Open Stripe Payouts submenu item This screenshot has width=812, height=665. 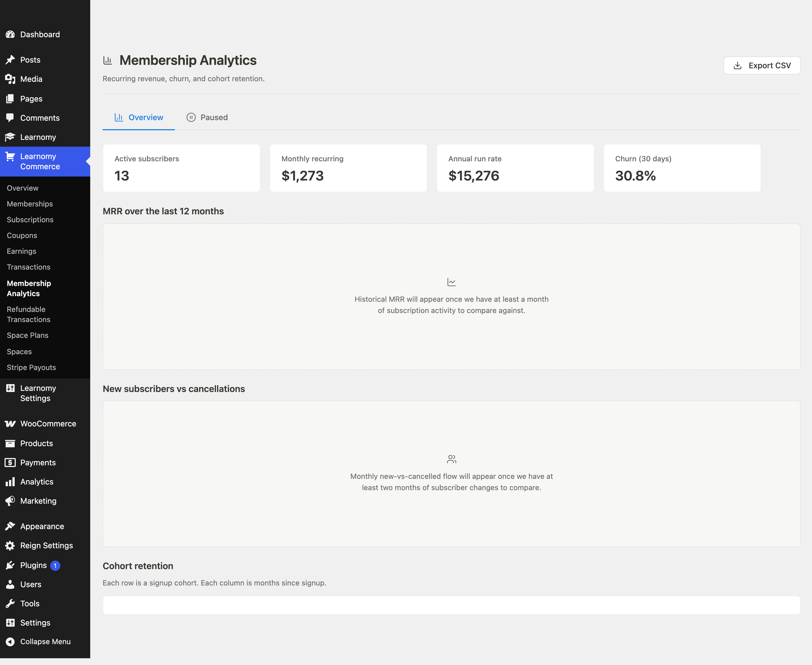(31, 367)
